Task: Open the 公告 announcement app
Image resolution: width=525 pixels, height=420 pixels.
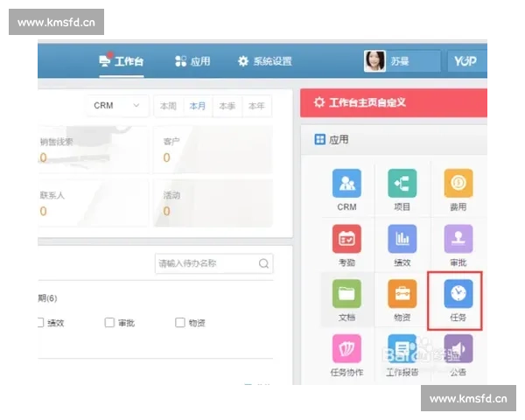Action: [458, 348]
